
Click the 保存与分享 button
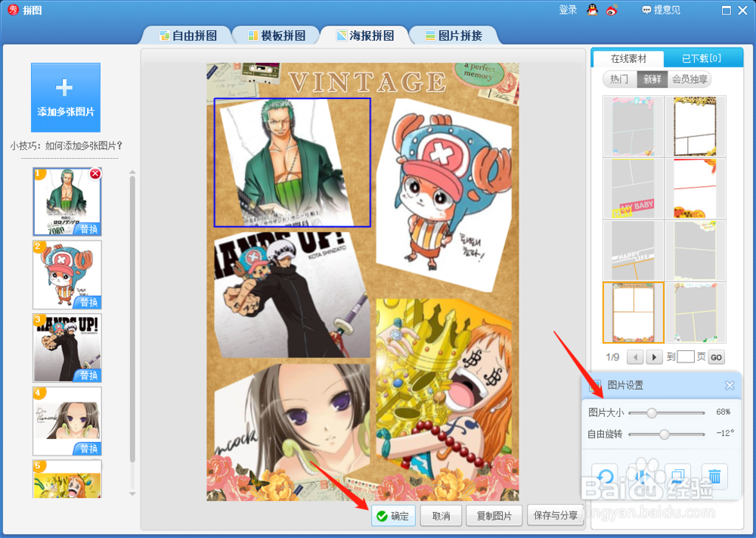click(x=556, y=515)
